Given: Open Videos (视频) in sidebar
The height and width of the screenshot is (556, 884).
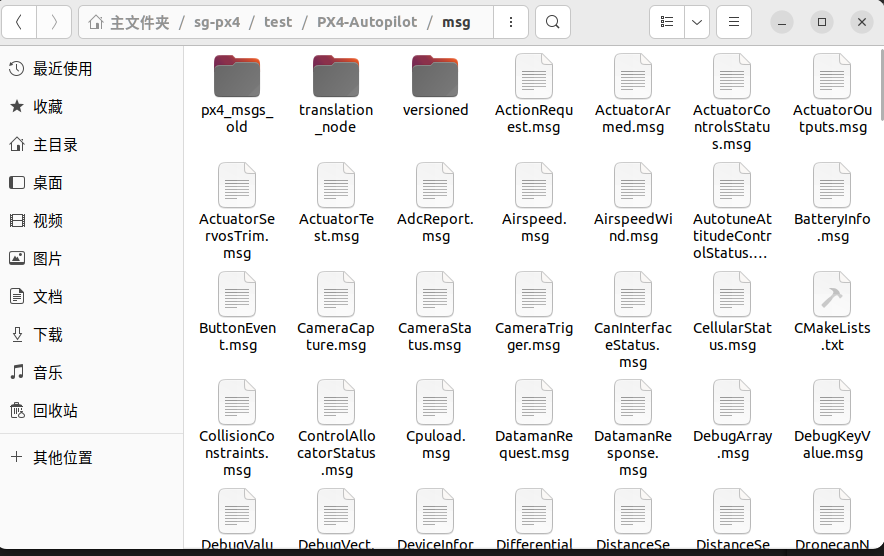Looking at the screenshot, I should pyautogui.click(x=91, y=220).
